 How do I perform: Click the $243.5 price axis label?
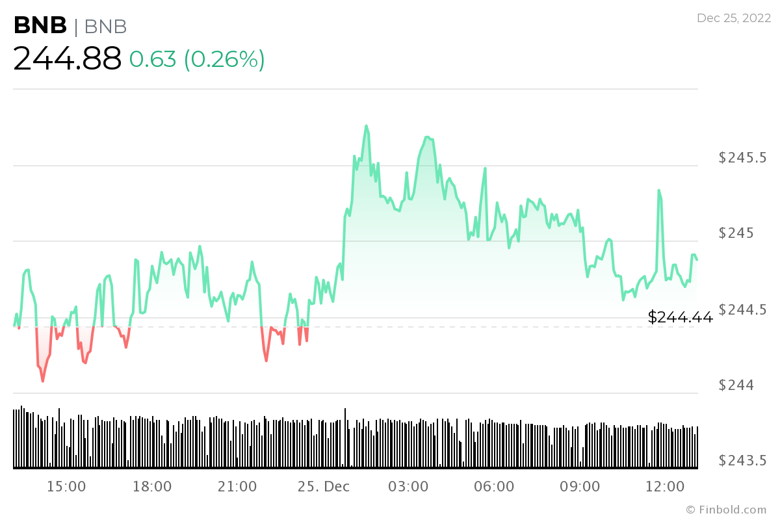point(743,461)
